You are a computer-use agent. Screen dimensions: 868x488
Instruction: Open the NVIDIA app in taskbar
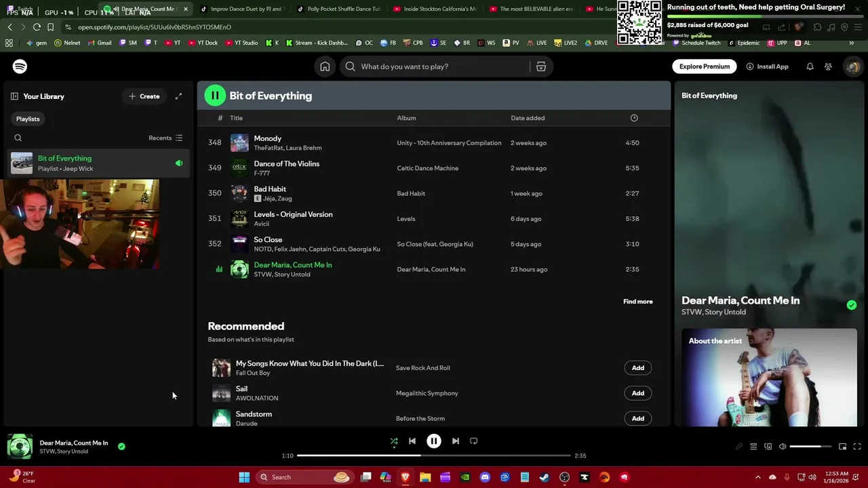pos(465,477)
